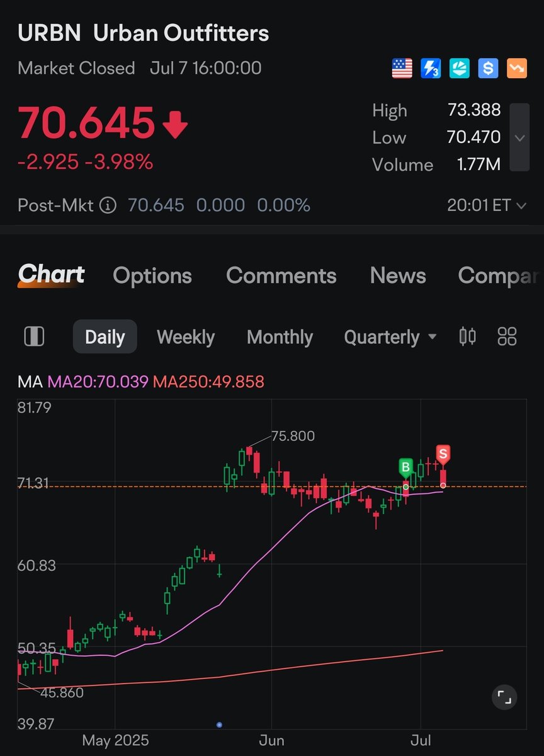Tap the Market Closed status text
This screenshot has width=544, height=756.
[x=76, y=68]
